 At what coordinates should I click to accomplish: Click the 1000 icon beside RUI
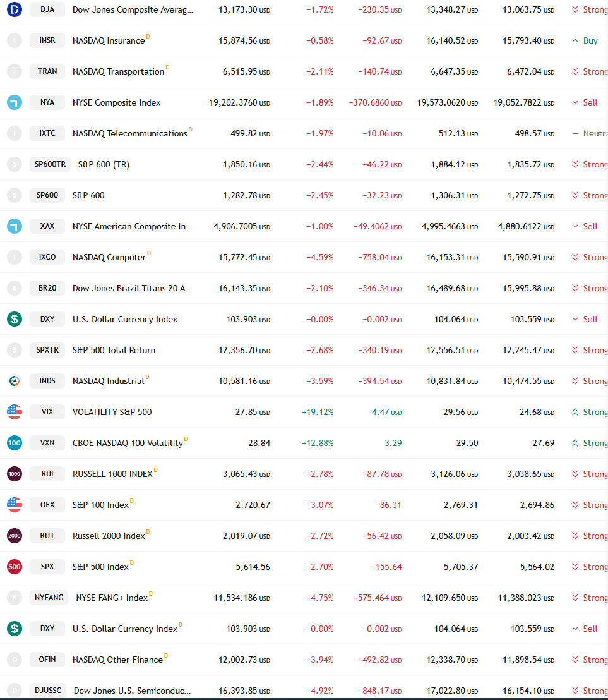point(15,474)
